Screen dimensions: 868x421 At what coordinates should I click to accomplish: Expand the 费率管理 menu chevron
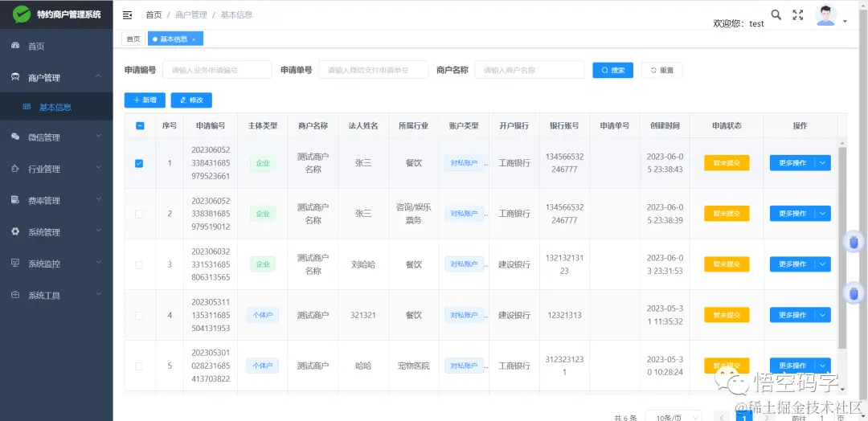click(x=98, y=198)
